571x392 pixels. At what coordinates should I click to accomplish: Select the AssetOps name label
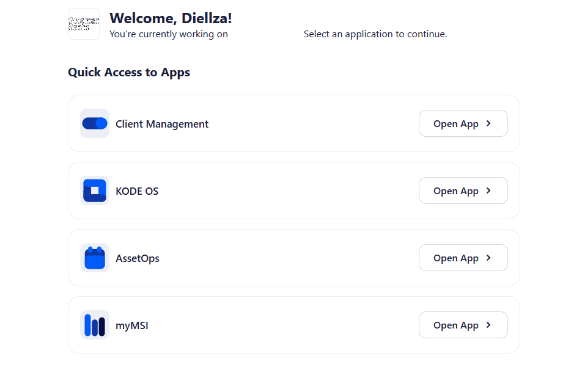click(x=138, y=258)
